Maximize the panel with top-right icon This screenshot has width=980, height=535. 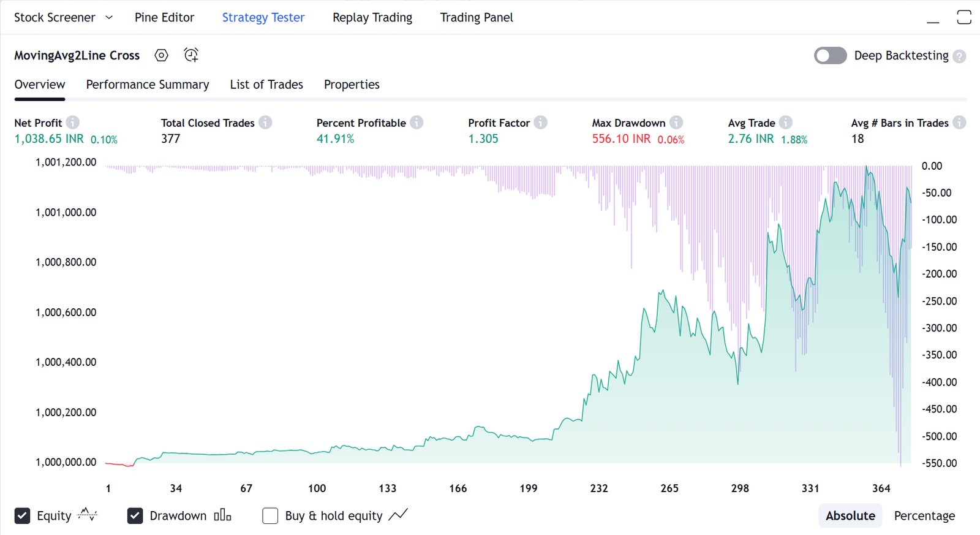pos(964,17)
